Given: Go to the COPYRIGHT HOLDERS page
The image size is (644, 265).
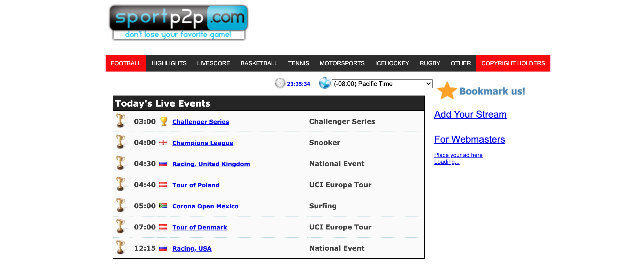Looking at the screenshot, I should pyautogui.click(x=513, y=63).
